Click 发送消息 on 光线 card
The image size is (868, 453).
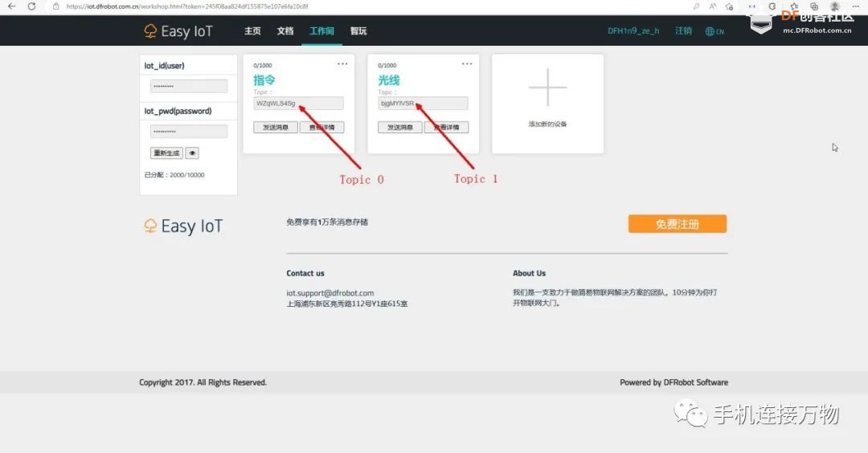(x=400, y=127)
